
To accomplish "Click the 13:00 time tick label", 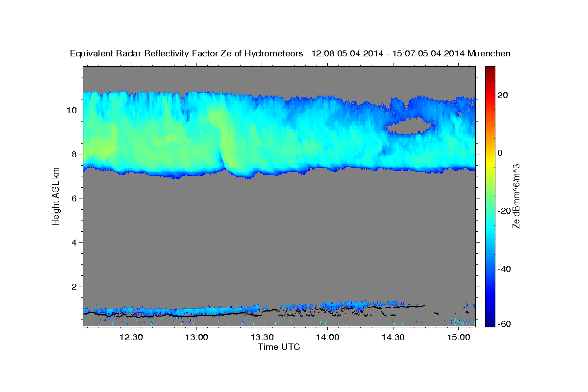I will coord(197,338).
